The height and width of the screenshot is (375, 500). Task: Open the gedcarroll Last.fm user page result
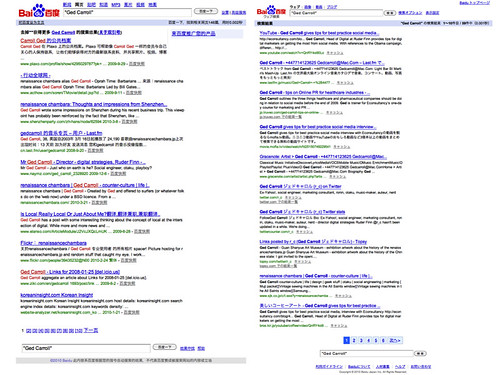click(x=61, y=133)
